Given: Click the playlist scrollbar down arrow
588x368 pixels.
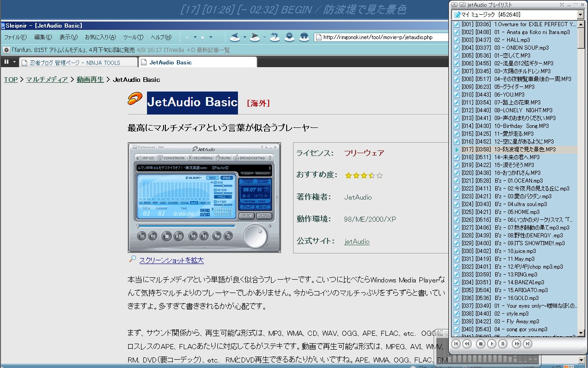Looking at the screenshot, I should click(x=581, y=333).
